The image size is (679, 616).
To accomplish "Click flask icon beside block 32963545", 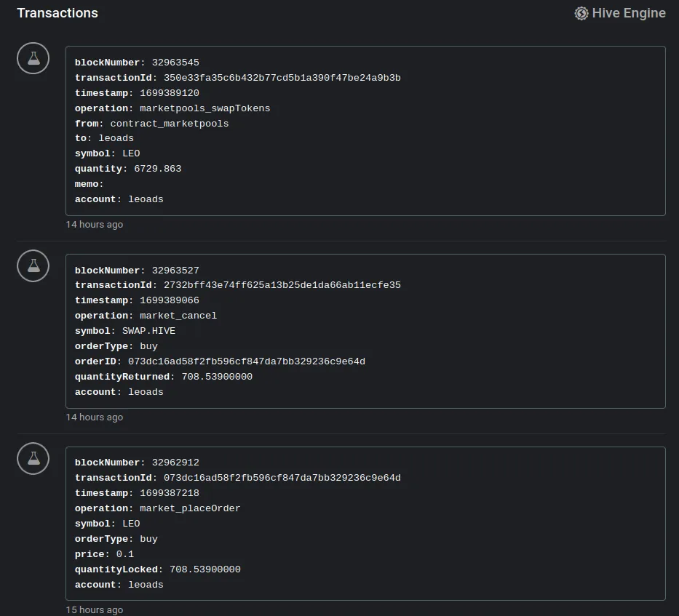I will coord(33,58).
